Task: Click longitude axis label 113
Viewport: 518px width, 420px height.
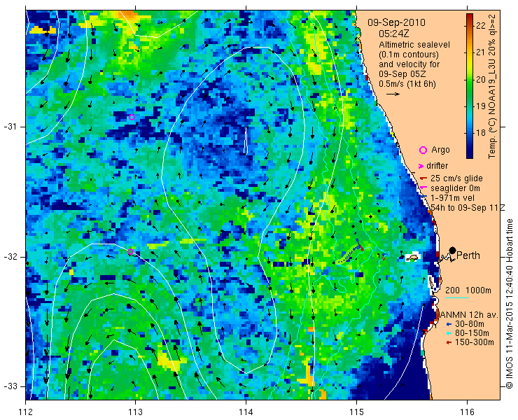Action: [135, 412]
